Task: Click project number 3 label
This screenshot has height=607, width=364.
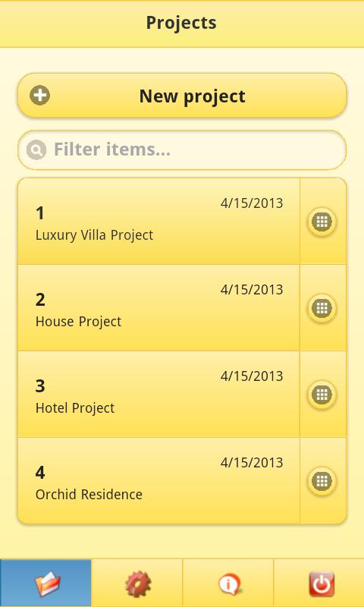Action: click(40, 386)
